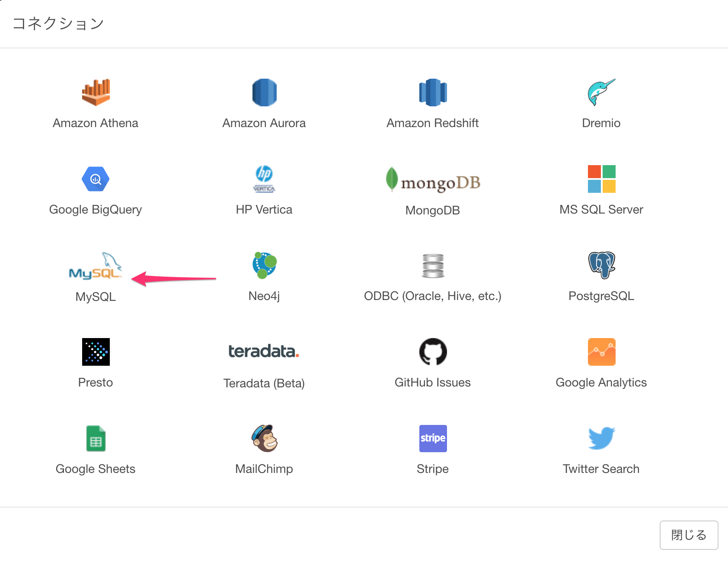The width and height of the screenshot is (728, 562).
Task: Choose the Google Analytics orange chart icon
Action: (601, 351)
